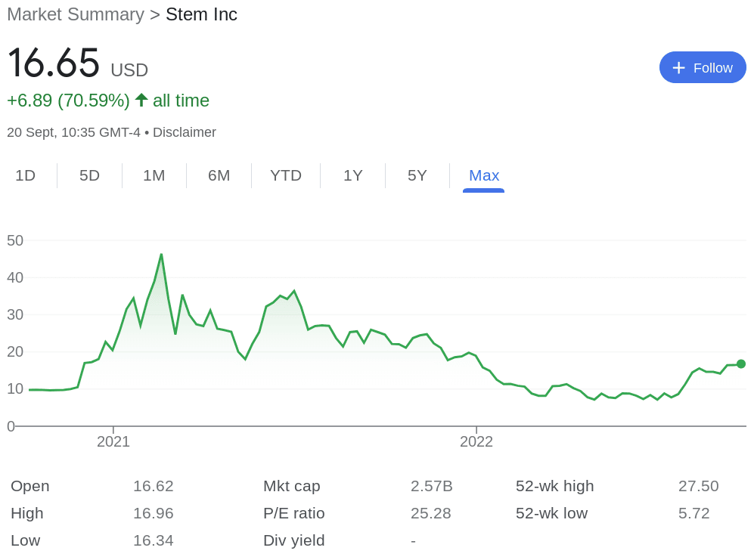Screen dimensions: 754x560
Task: Open the 5Y chart range
Action: click(x=417, y=175)
